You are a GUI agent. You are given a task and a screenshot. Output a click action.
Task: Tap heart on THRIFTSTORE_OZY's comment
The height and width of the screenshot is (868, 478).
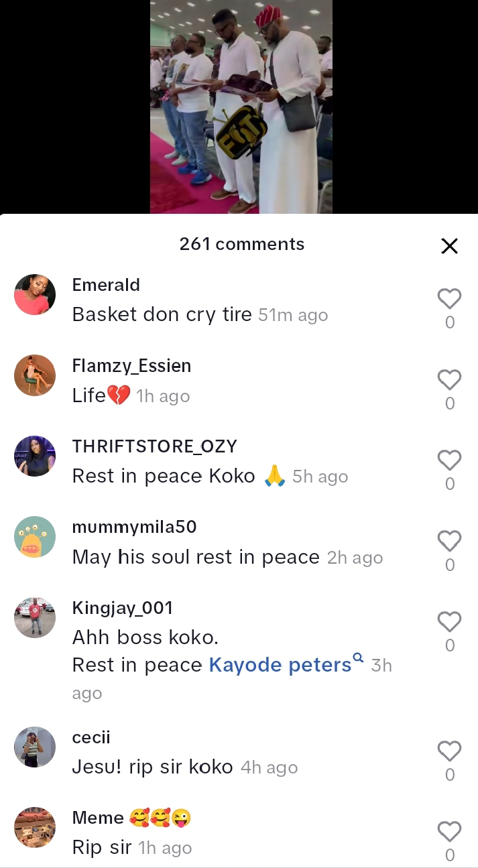pyautogui.click(x=449, y=460)
